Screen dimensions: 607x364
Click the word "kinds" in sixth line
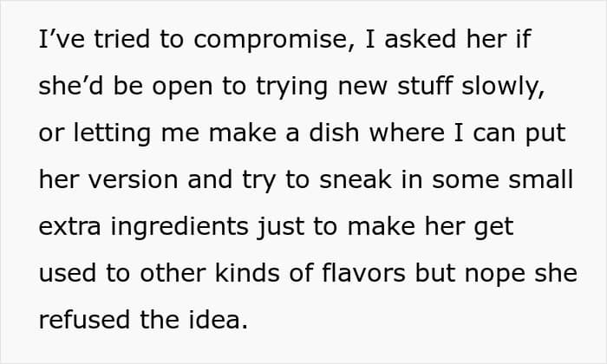tap(246, 274)
